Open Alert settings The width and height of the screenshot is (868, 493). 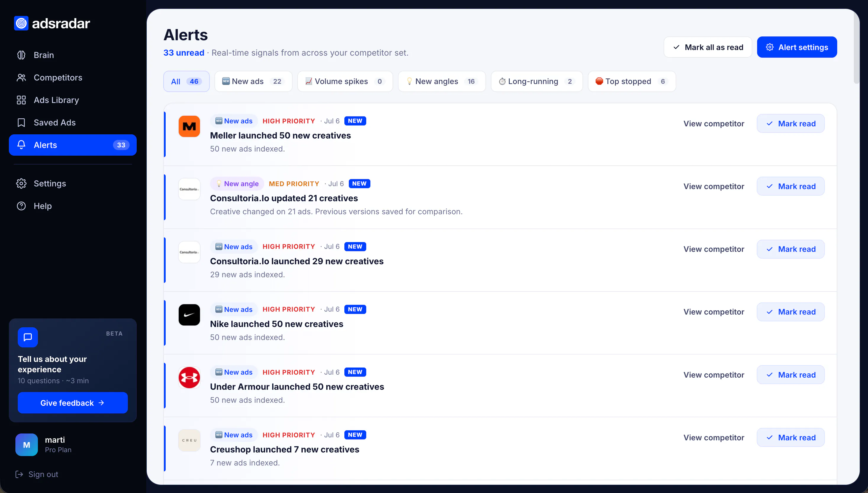coord(797,47)
